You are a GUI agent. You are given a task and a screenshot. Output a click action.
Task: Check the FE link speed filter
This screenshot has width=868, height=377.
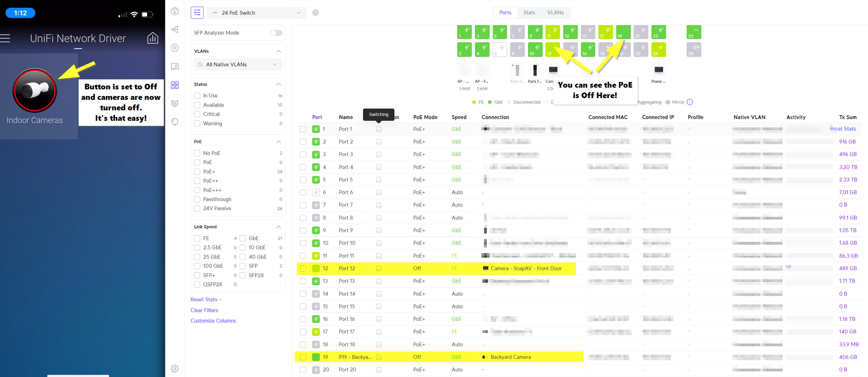197,238
